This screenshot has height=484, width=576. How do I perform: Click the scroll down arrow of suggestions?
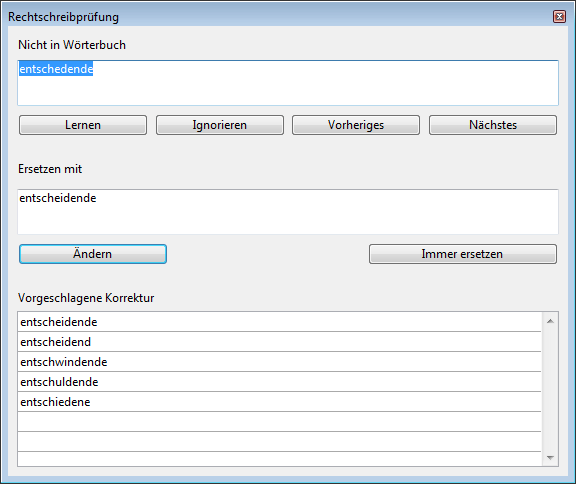point(550,458)
